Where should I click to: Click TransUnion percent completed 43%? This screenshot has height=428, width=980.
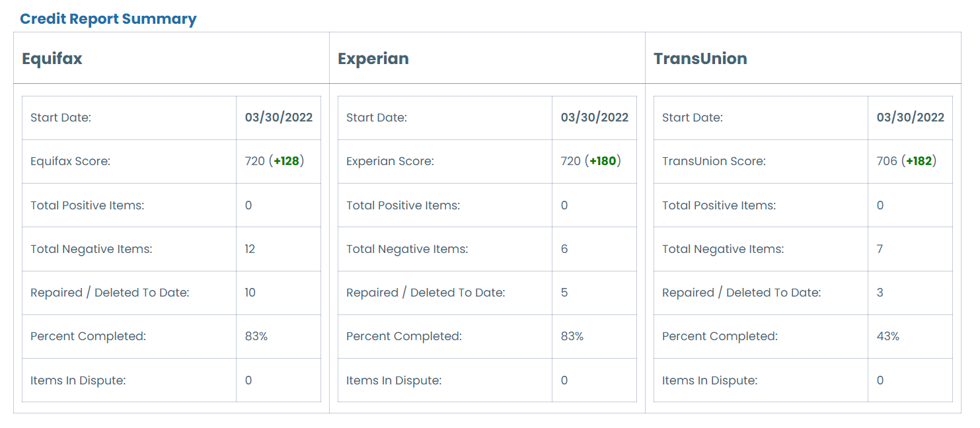(x=888, y=336)
